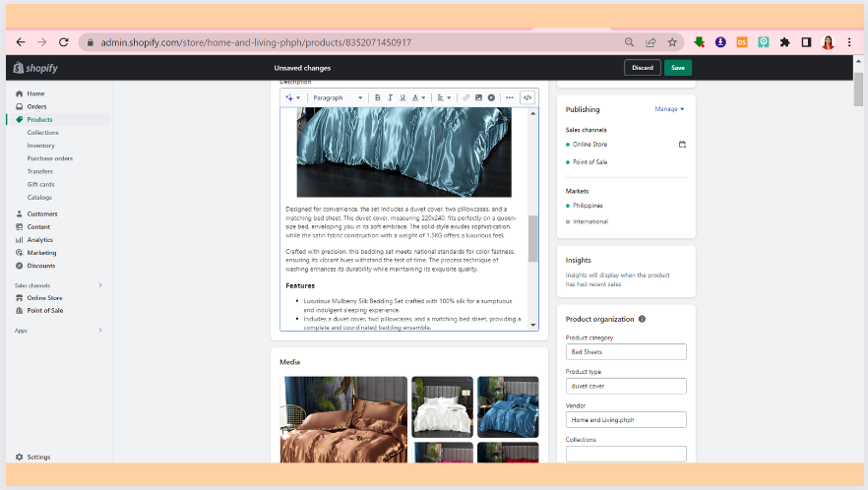Open the Chrome three-dot menu
Image resolution: width=868 pixels, height=490 pixels.
(x=849, y=42)
